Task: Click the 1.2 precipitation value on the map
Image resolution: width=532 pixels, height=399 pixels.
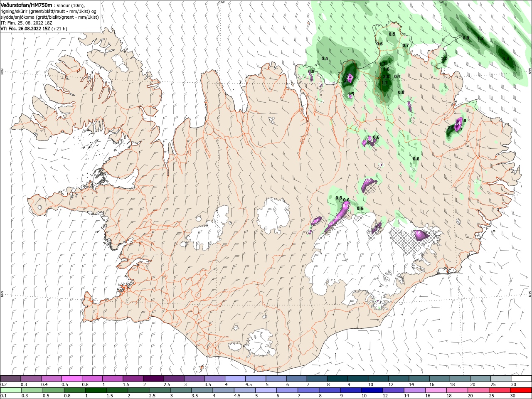Action: [x=480, y=39]
